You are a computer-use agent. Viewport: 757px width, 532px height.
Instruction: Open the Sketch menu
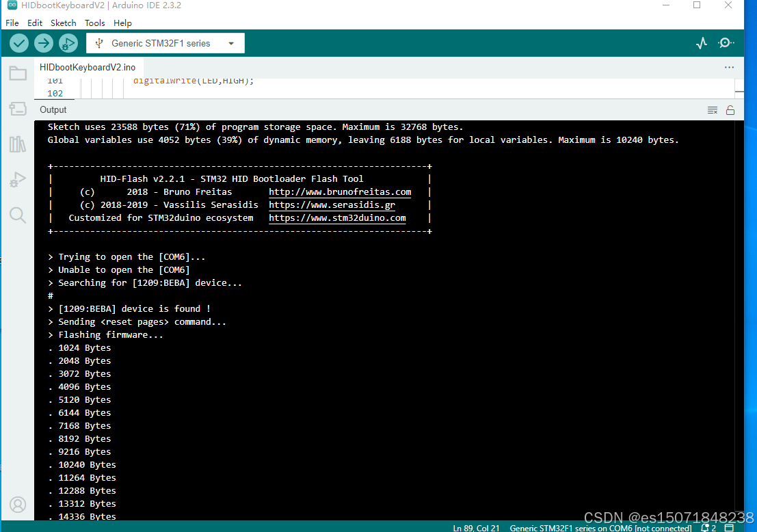63,23
